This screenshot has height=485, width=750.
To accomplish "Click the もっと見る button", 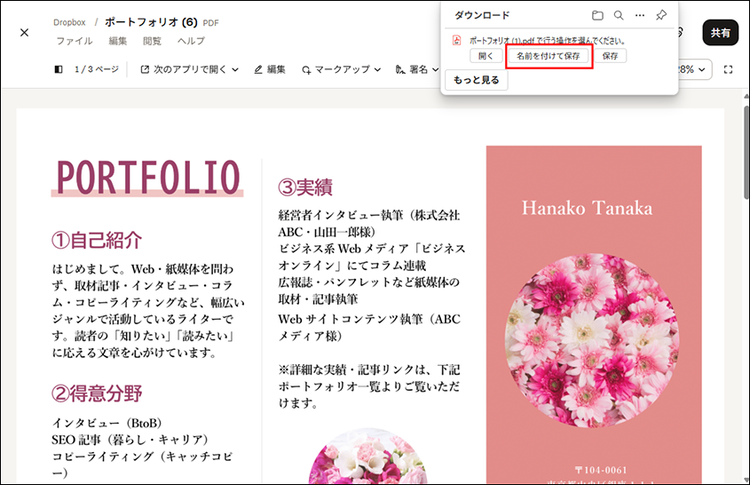I will point(476,80).
